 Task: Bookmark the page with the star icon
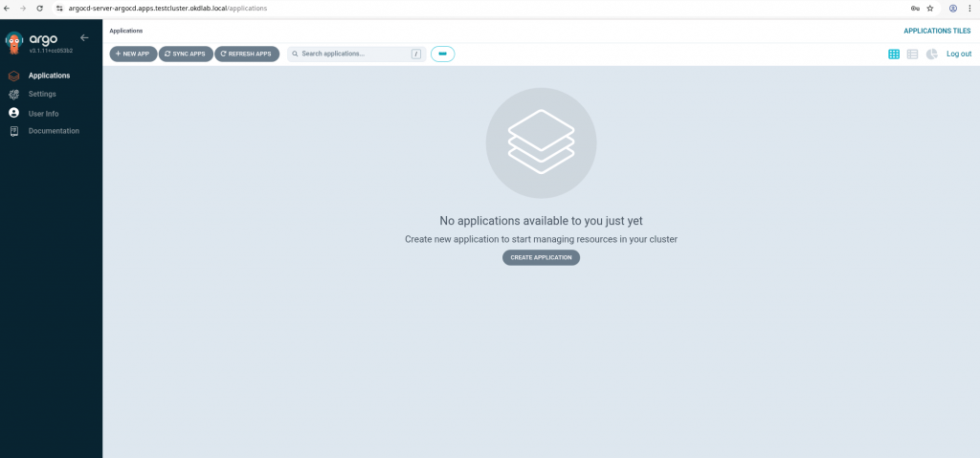click(x=929, y=8)
